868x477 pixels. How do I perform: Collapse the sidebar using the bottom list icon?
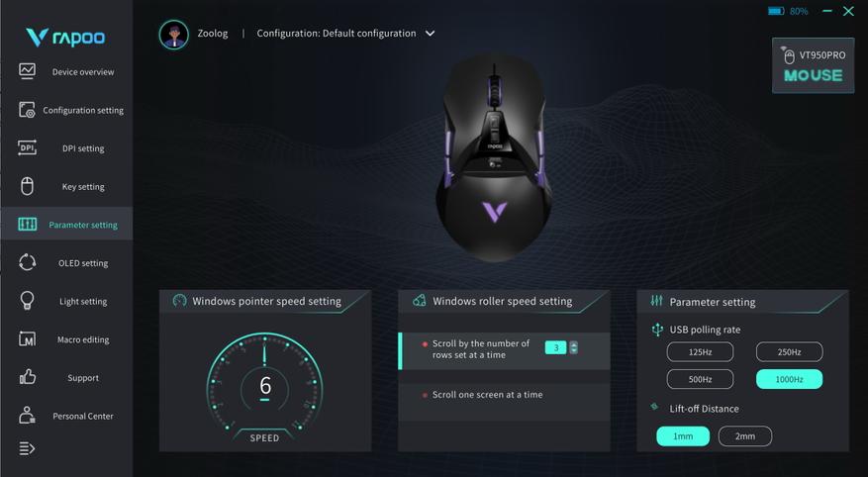pos(27,448)
